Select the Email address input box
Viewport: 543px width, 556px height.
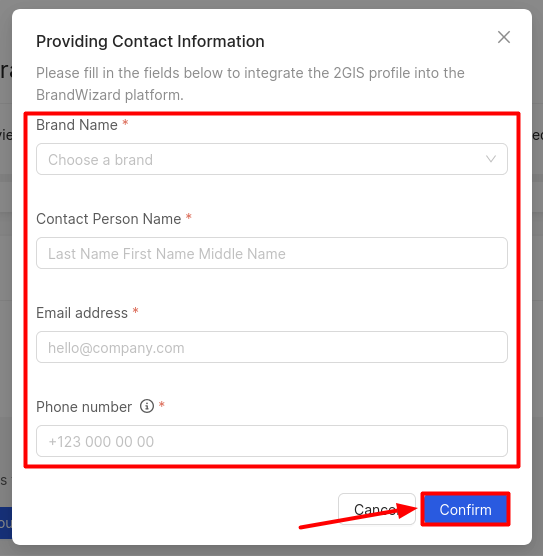point(272,347)
